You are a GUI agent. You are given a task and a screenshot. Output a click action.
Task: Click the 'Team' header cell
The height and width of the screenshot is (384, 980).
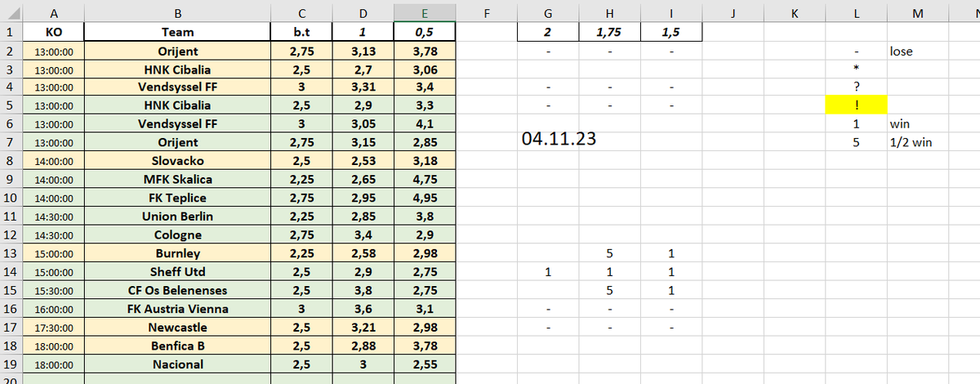[x=177, y=32]
